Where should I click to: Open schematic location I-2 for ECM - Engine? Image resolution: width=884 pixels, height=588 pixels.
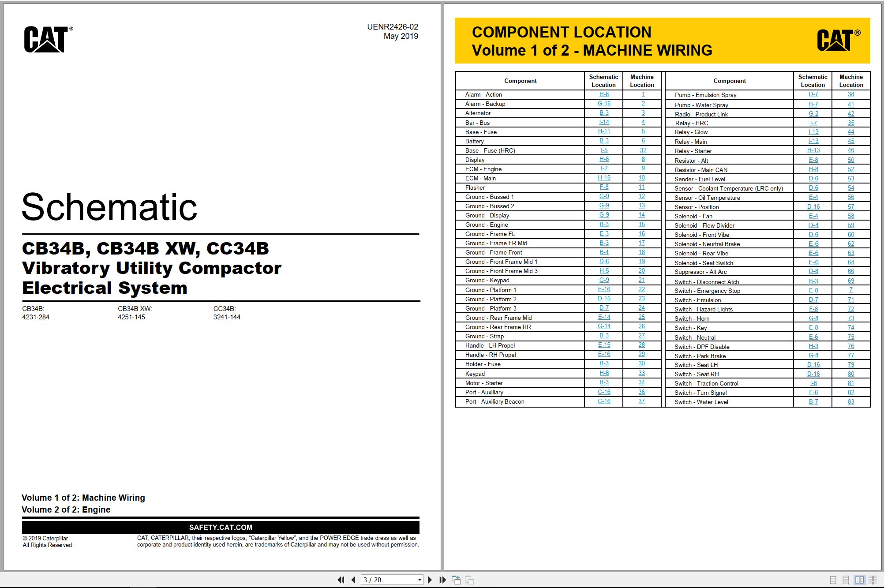(604, 169)
